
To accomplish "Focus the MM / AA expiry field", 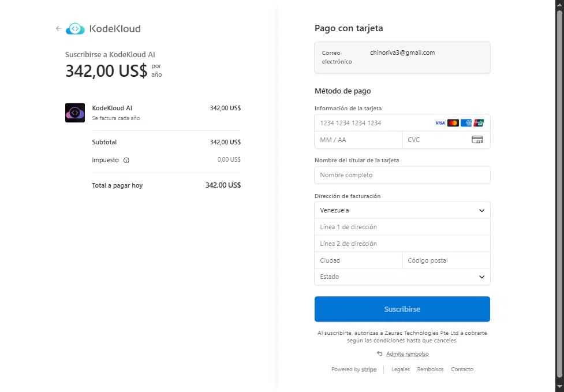I will coord(358,140).
